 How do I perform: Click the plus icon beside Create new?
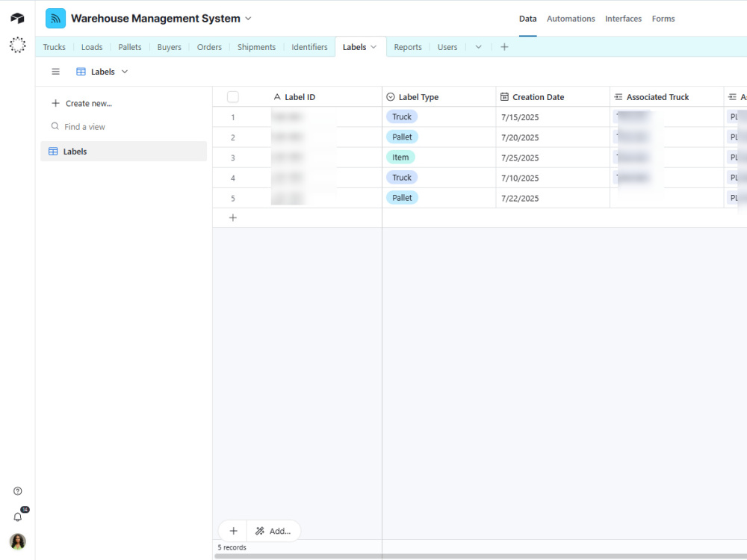click(x=56, y=103)
